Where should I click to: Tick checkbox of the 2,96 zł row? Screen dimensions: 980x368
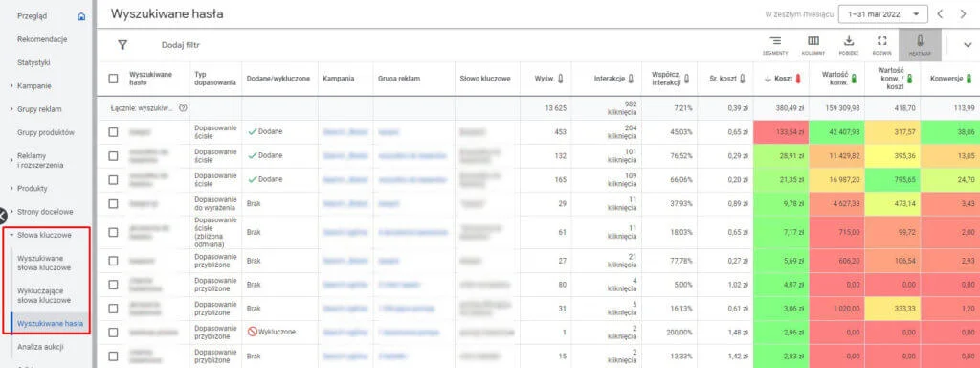tap(113, 333)
